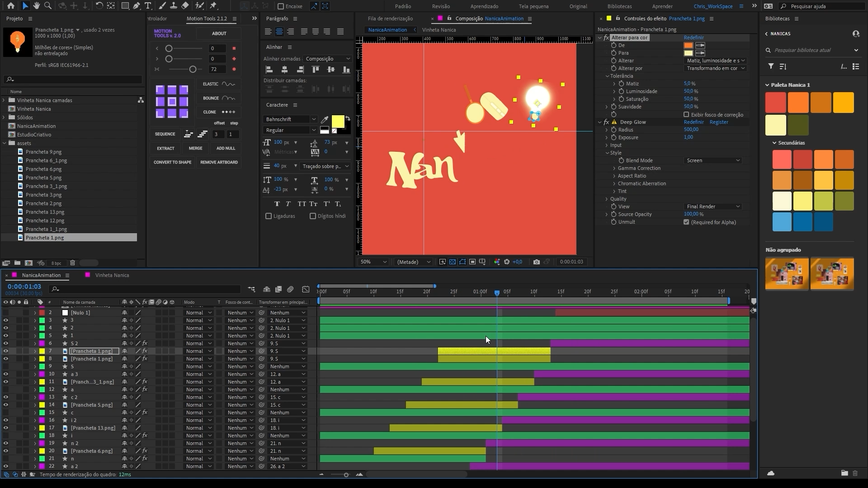The height and width of the screenshot is (488, 868).
Task: Enable the Encaixe snapping checkbox
Action: (281, 6)
